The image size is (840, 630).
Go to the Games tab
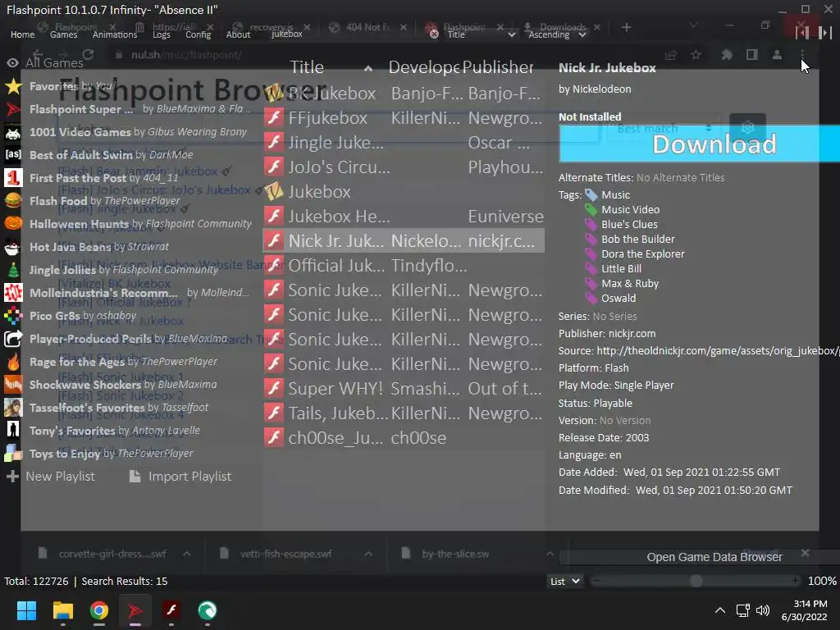point(63,34)
